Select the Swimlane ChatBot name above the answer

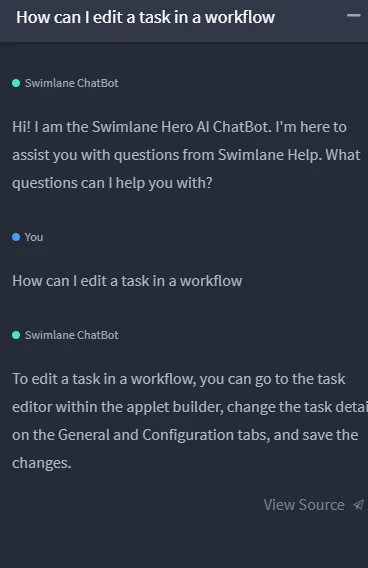[72, 335]
